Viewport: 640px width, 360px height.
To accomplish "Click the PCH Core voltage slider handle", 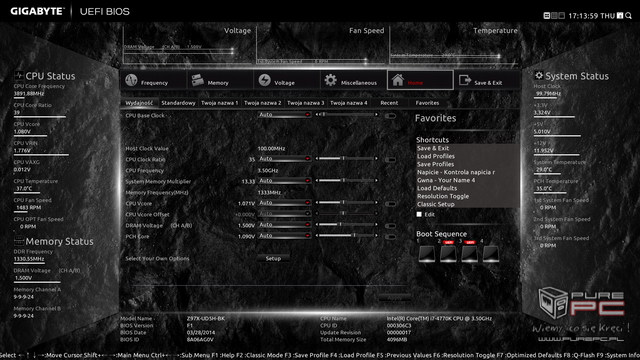I will pos(354,236).
